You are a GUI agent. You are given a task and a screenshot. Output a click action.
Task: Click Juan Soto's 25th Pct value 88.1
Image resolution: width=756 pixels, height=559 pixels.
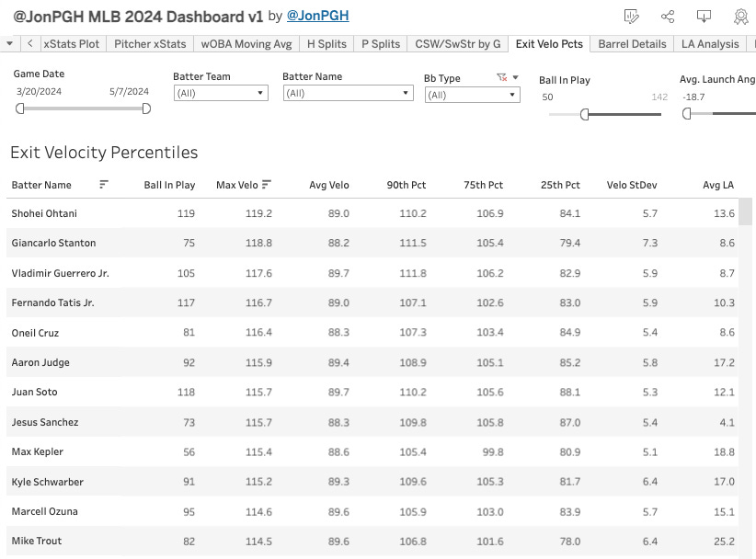point(570,393)
